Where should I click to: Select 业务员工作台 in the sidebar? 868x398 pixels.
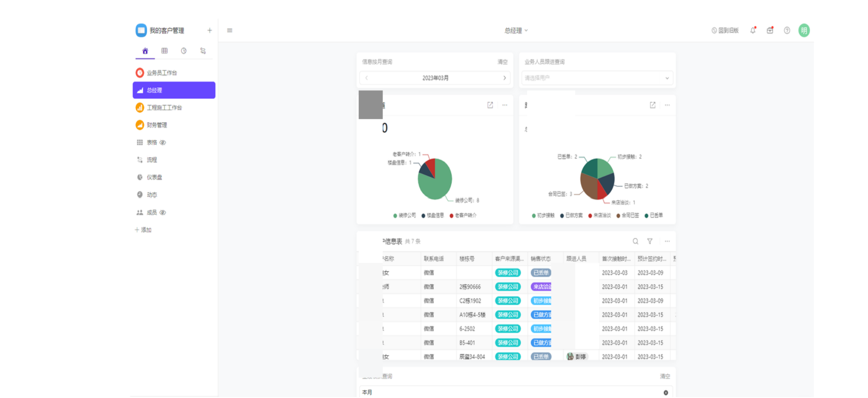[x=162, y=73]
